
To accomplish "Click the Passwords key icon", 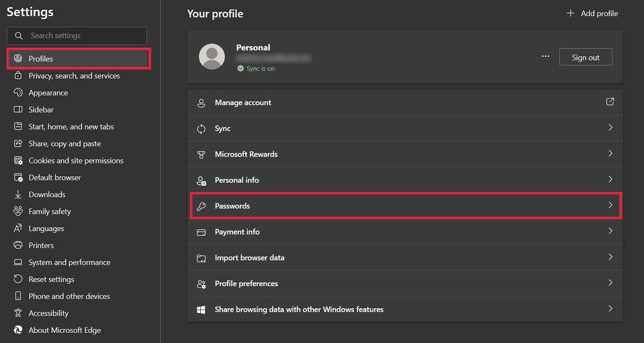I will tap(201, 206).
